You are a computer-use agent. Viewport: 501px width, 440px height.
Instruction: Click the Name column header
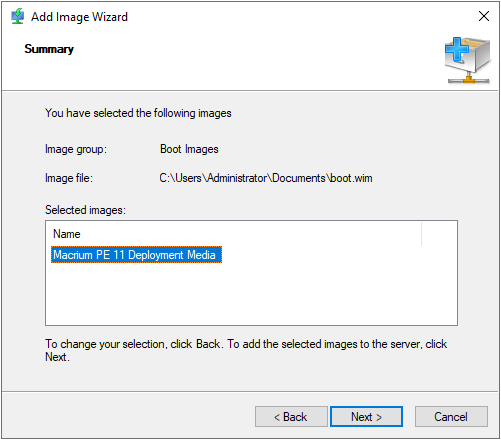[x=67, y=234]
